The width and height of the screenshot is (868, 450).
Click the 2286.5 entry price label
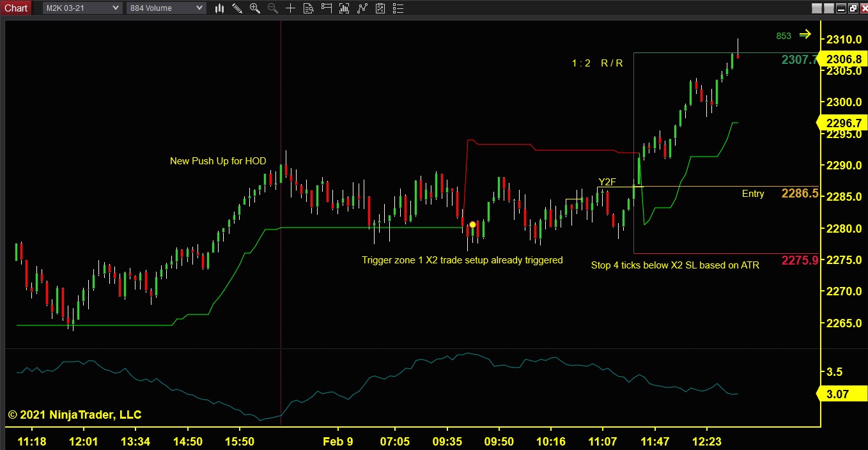coord(800,194)
